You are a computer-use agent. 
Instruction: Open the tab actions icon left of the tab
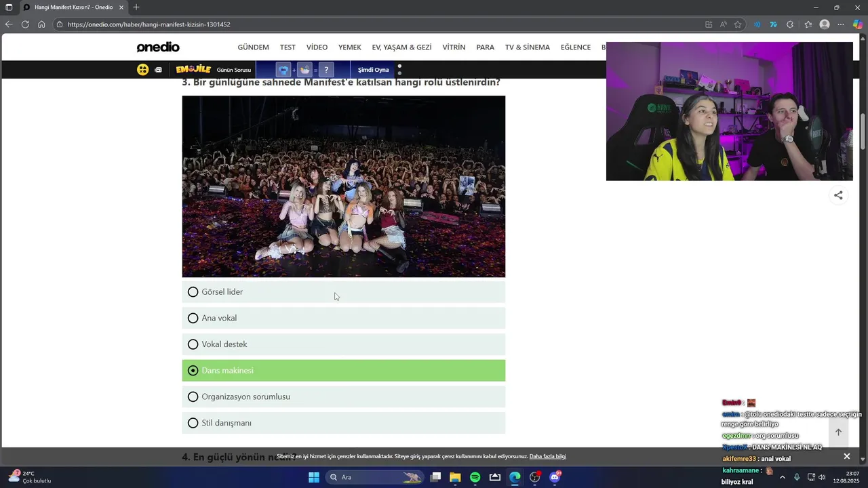[9, 7]
